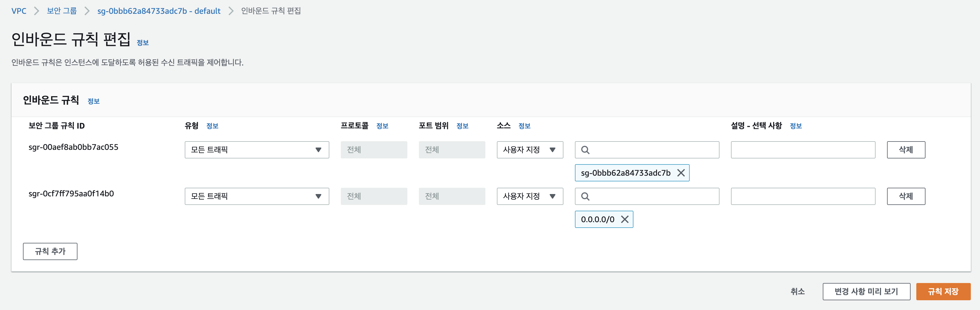Screen dimensions: 980x310
Task: Click 변경 사항 미리 보기 button
Action: (866, 292)
